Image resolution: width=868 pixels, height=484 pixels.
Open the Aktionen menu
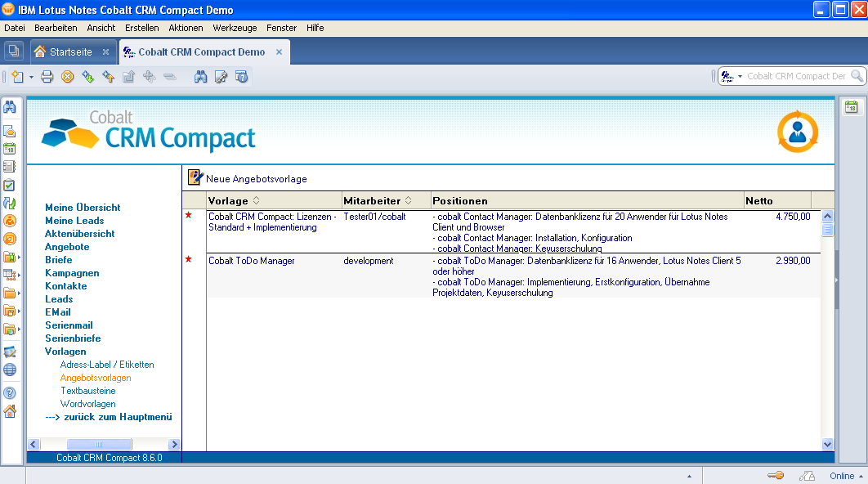[x=186, y=28]
